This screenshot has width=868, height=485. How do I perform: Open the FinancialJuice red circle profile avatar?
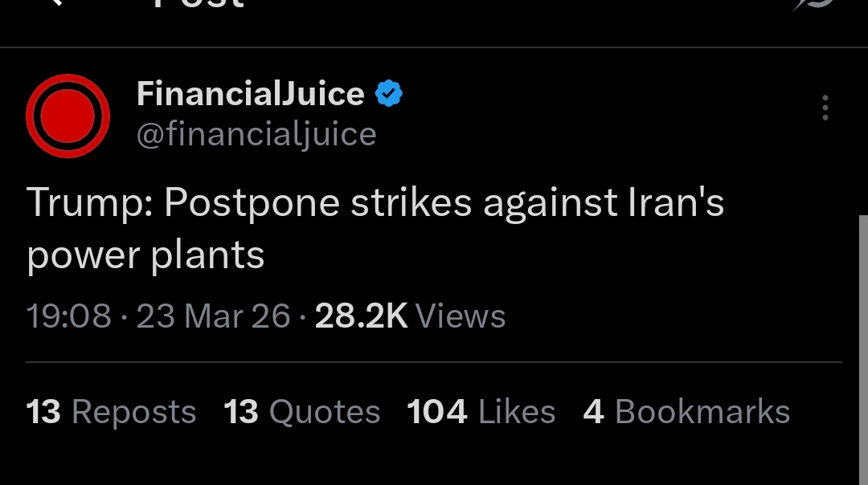tap(68, 116)
